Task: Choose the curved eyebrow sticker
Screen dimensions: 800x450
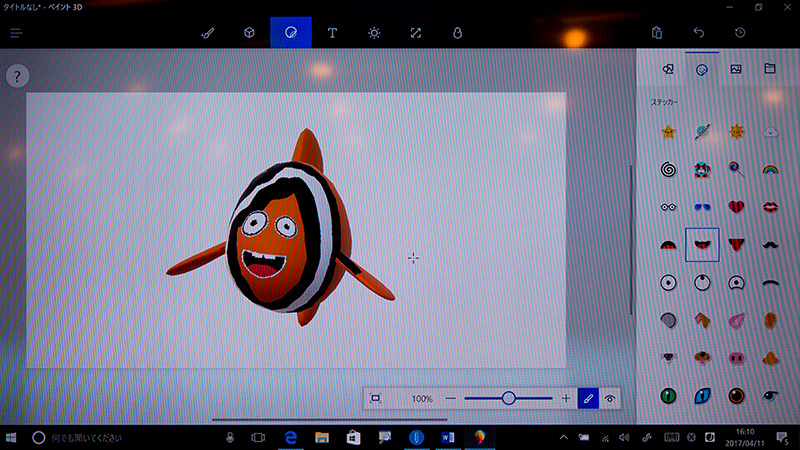Action: point(770,283)
